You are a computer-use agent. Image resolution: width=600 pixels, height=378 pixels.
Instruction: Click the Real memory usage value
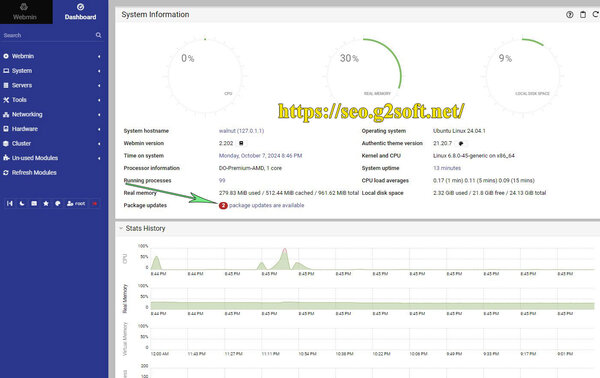[289, 193]
